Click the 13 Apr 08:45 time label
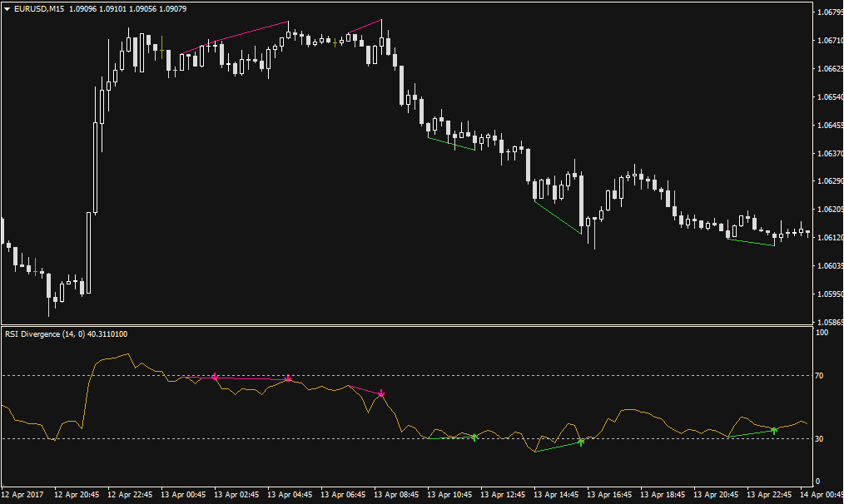The height and width of the screenshot is (504, 844). (x=397, y=495)
